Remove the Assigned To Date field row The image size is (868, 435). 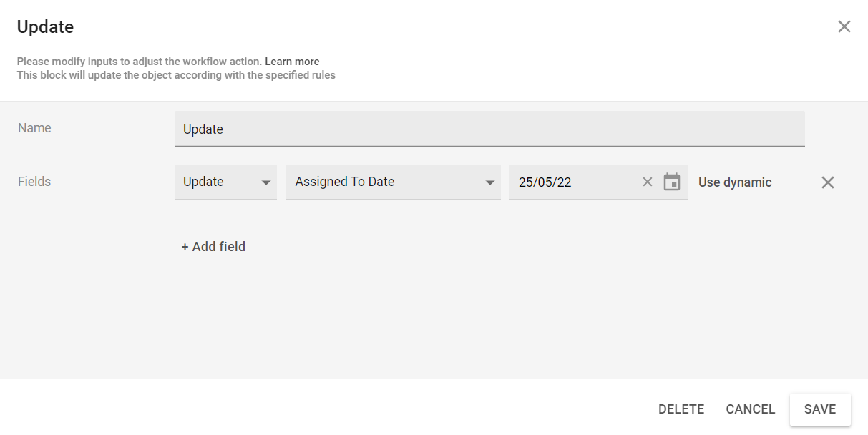tap(828, 182)
